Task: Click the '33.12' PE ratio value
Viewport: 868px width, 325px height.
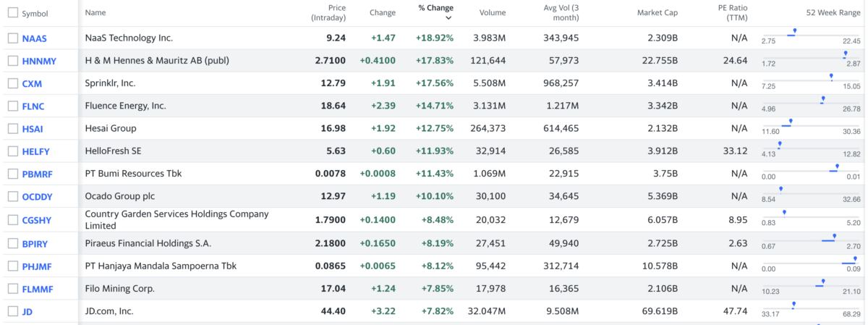Action: (736, 151)
